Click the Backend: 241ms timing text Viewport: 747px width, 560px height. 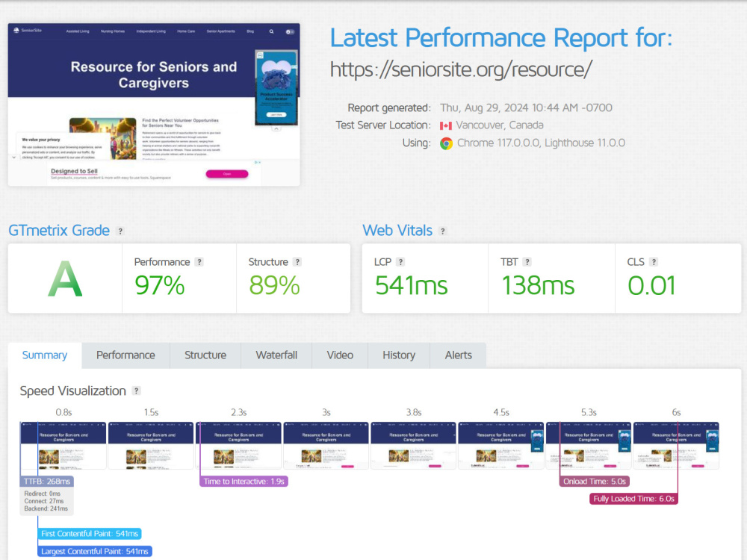(x=46, y=508)
